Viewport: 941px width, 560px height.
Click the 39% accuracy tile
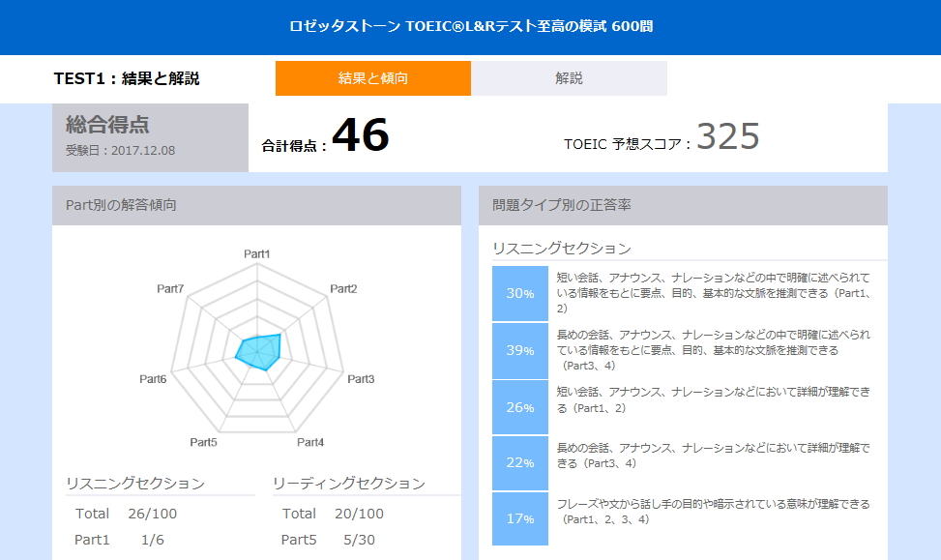click(520, 350)
